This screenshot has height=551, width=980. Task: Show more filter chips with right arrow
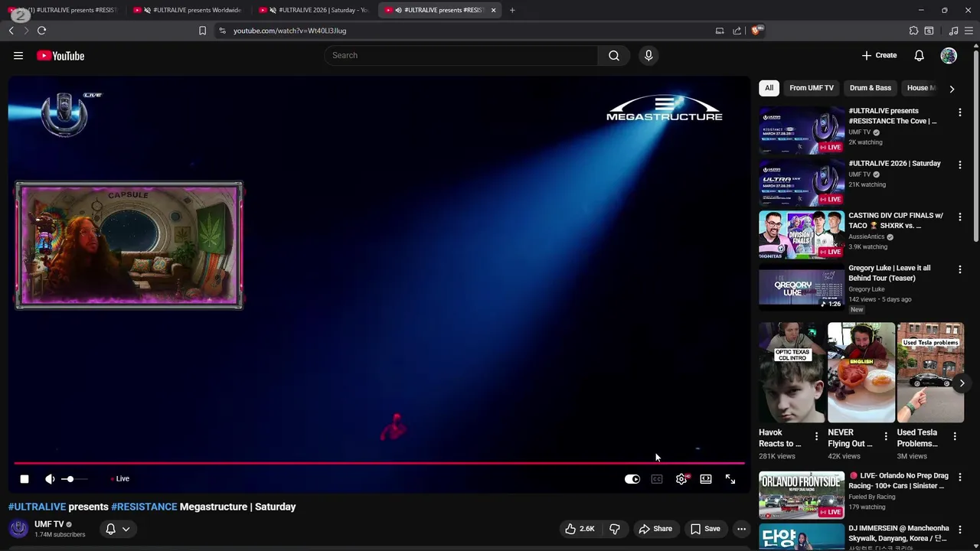(952, 89)
